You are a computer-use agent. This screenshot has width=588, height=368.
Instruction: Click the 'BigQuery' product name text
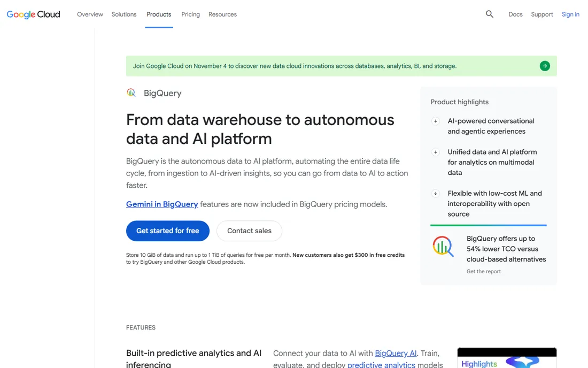point(163,93)
